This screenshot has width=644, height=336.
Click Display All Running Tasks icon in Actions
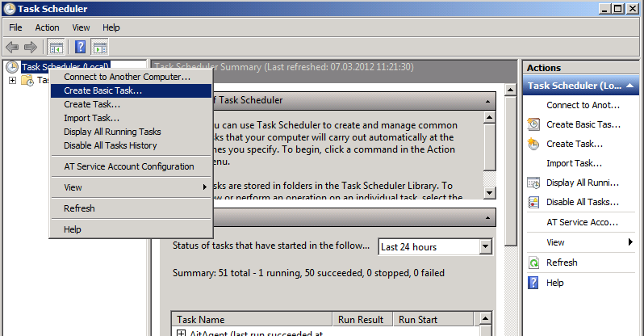coord(533,183)
